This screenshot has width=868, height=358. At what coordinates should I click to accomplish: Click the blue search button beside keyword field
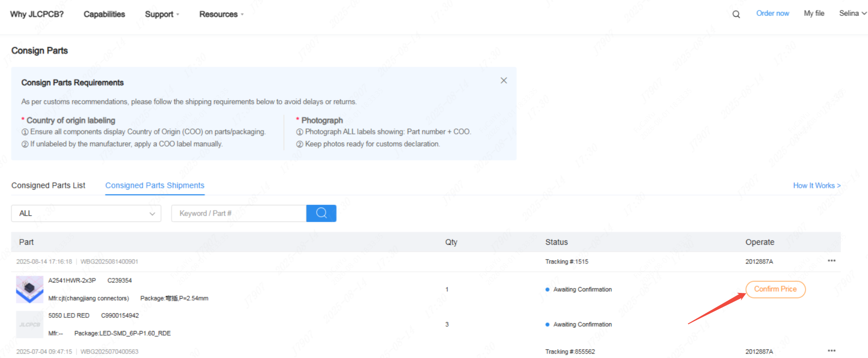[321, 213]
